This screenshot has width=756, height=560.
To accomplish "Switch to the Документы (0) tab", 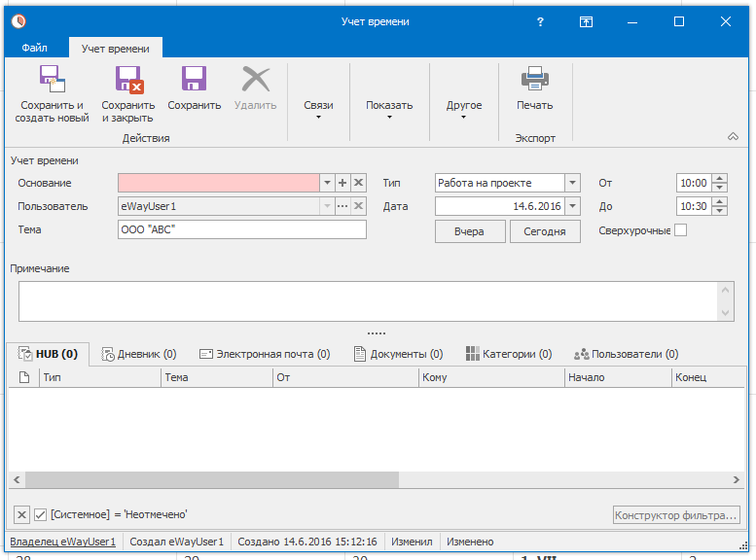I will 398,354.
